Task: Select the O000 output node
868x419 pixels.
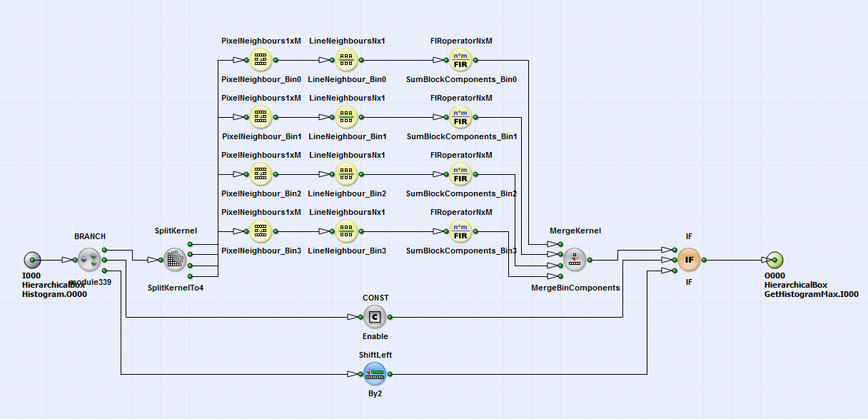Action: 774,260
